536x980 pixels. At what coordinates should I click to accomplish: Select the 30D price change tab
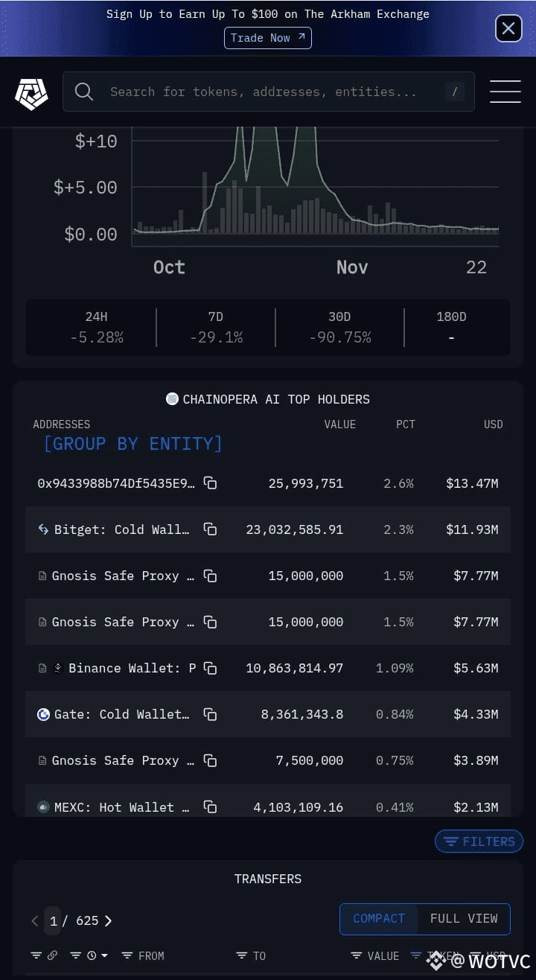[x=339, y=327]
